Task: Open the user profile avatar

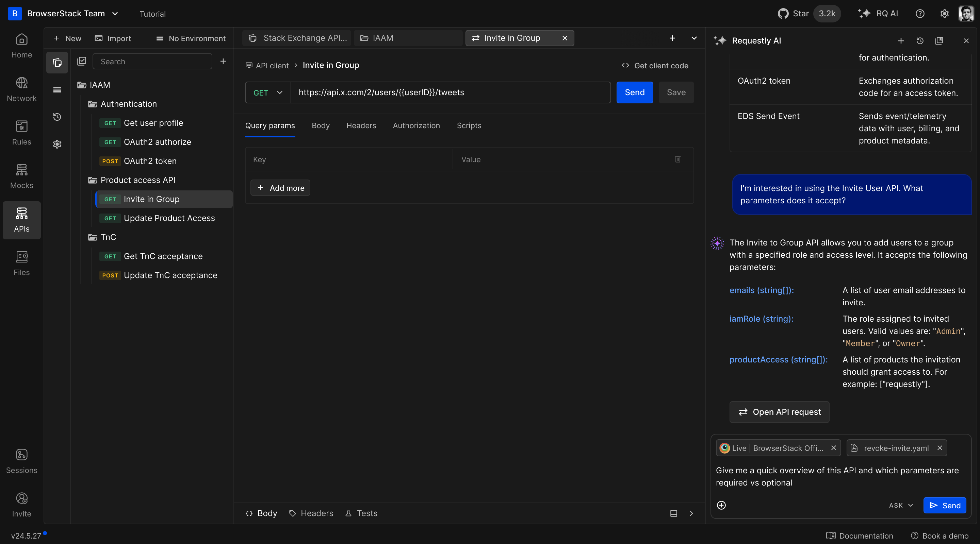Action: pos(966,14)
